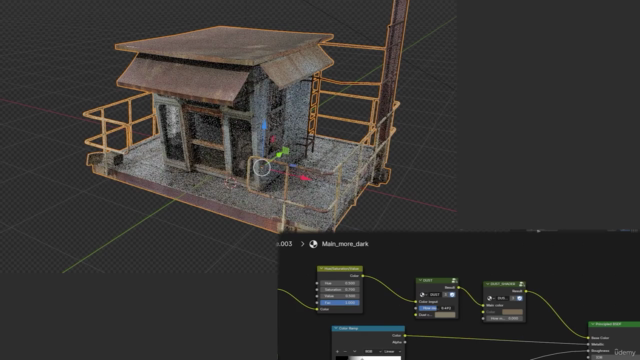Click Base Color socket on Principled BSDF
640x360 pixels.
pyautogui.click(x=588, y=338)
